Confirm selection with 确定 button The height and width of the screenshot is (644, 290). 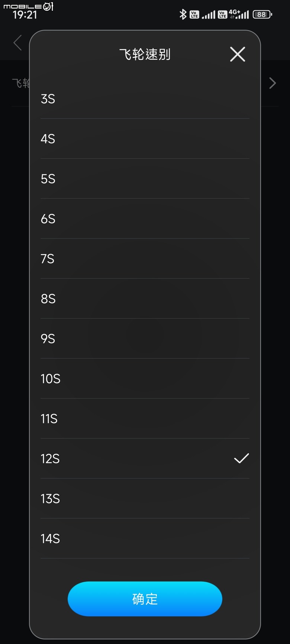click(x=145, y=599)
